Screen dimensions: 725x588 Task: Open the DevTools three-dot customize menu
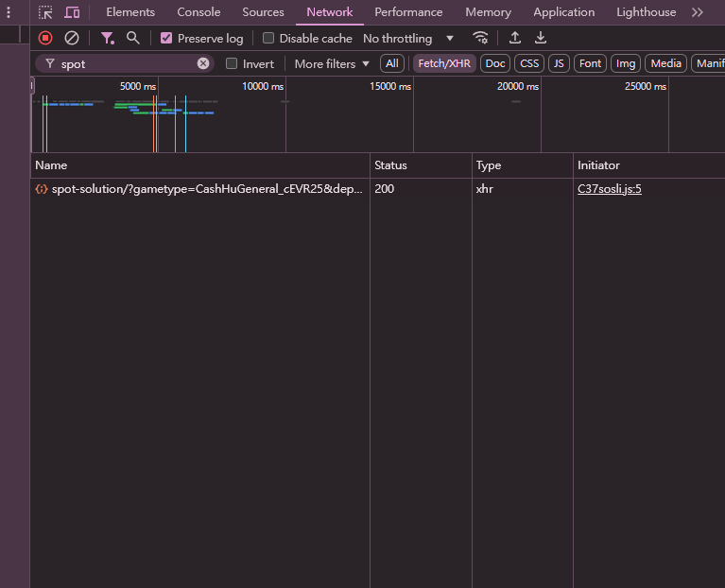9,12
